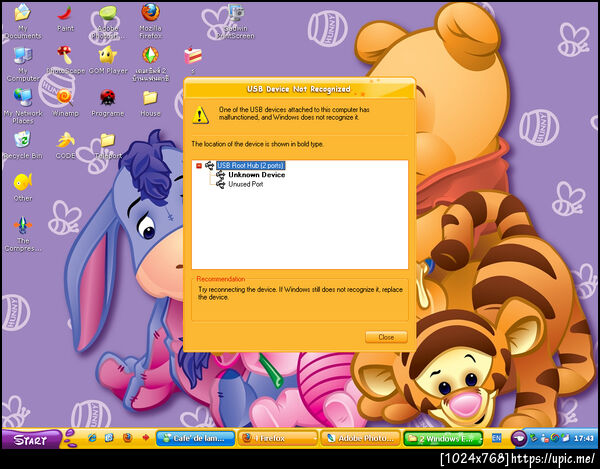Open the Teleport folder on desktop
Image resolution: width=600 pixels, height=469 pixels.
coord(108,146)
